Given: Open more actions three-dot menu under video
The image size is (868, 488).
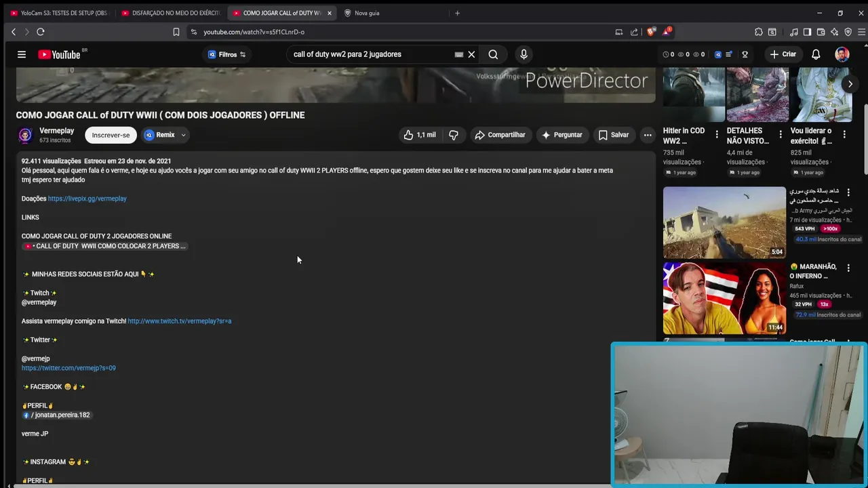Looking at the screenshot, I should [648, 135].
